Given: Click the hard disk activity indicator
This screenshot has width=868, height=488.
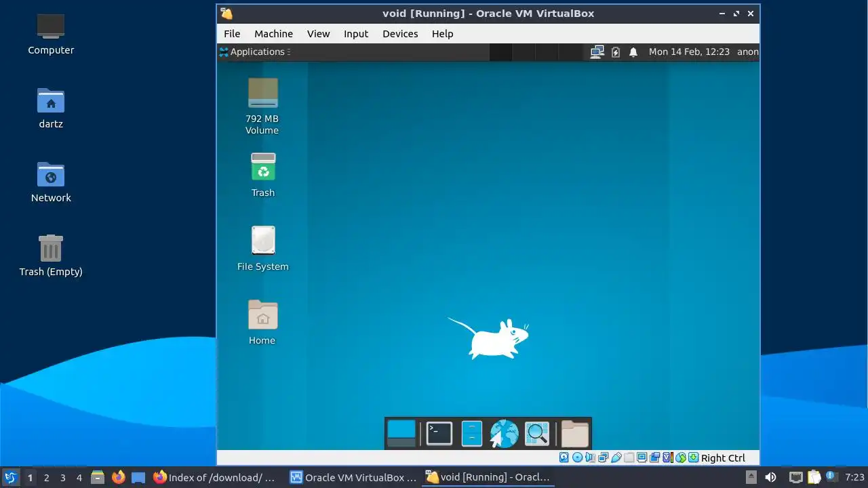Looking at the screenshot, I should coord(564,457).
